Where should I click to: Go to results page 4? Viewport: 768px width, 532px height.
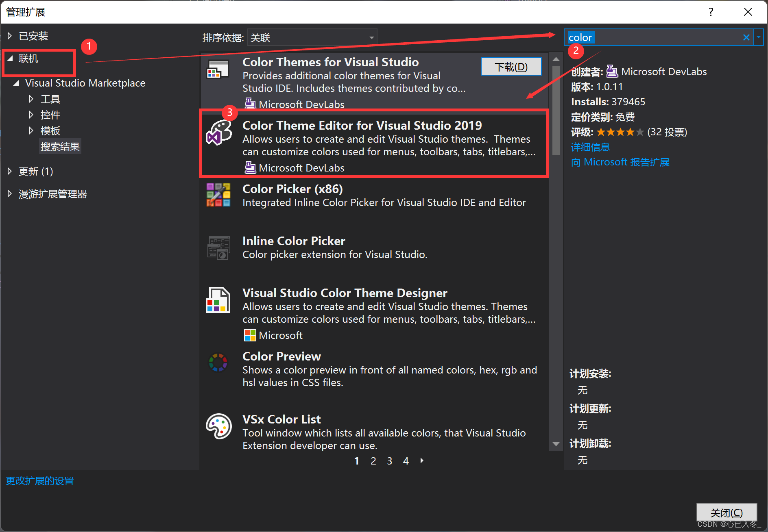point(406,461)
